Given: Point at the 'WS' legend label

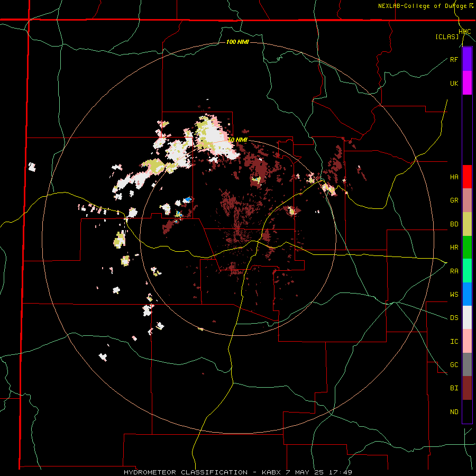Looking at the screenshot, I should tap(454, 295).
